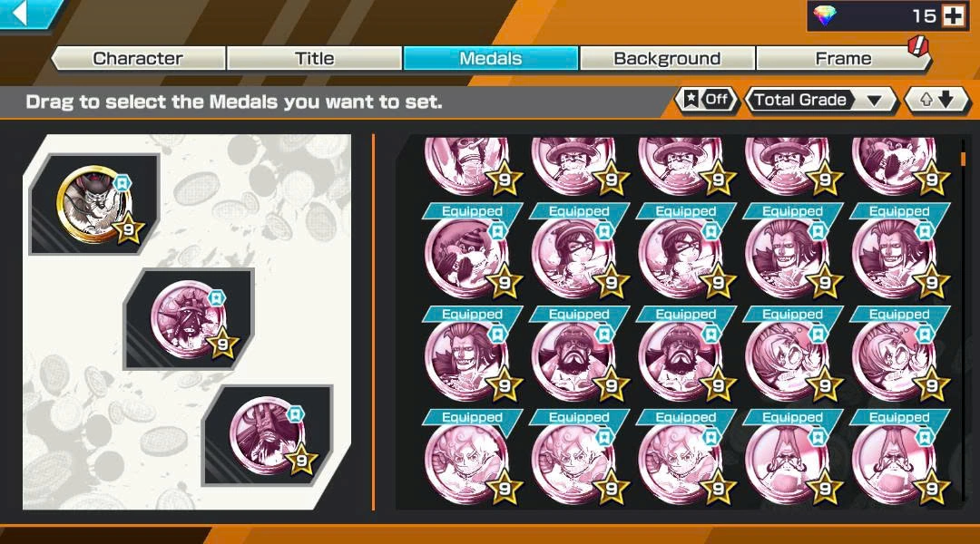This screenshot has height=544, width=980.
Task: Add rainbow gems with the plus icon
Action: click(953, 15)
